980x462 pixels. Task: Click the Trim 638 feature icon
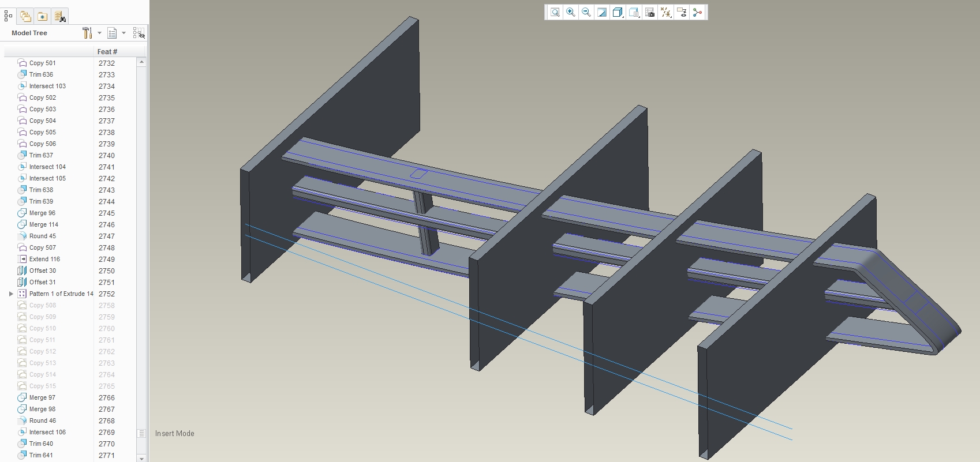22,190
